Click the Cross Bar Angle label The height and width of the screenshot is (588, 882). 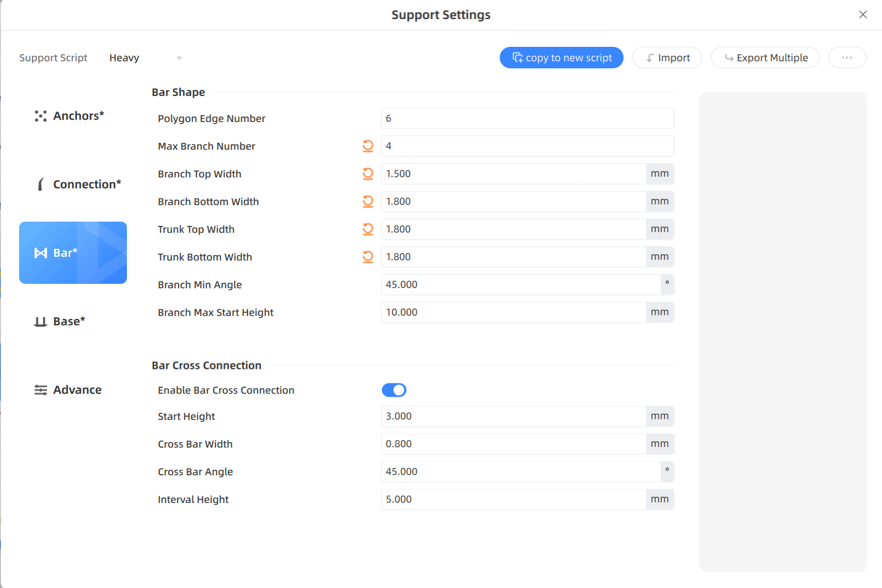point(195,472)
